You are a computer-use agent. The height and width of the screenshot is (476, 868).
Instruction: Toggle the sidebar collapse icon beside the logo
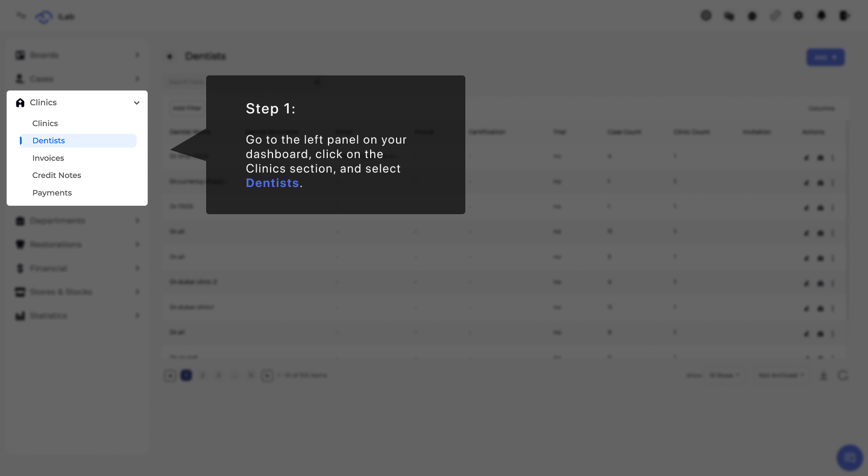(x=21, y=16)
